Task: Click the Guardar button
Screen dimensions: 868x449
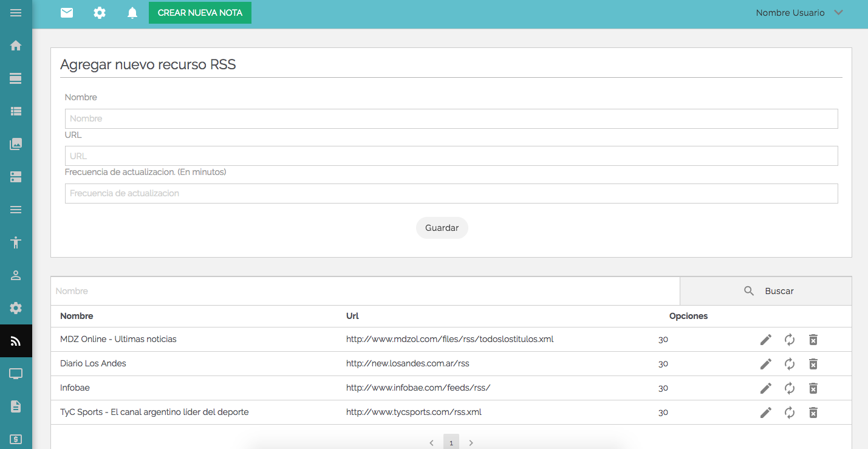Action: coord(442,228)
